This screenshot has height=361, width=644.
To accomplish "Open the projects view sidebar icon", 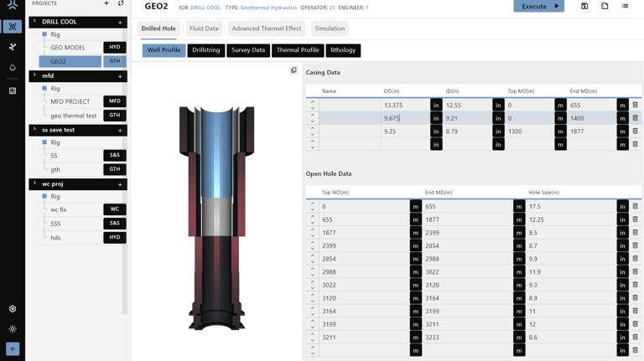I will pos(13,27).
